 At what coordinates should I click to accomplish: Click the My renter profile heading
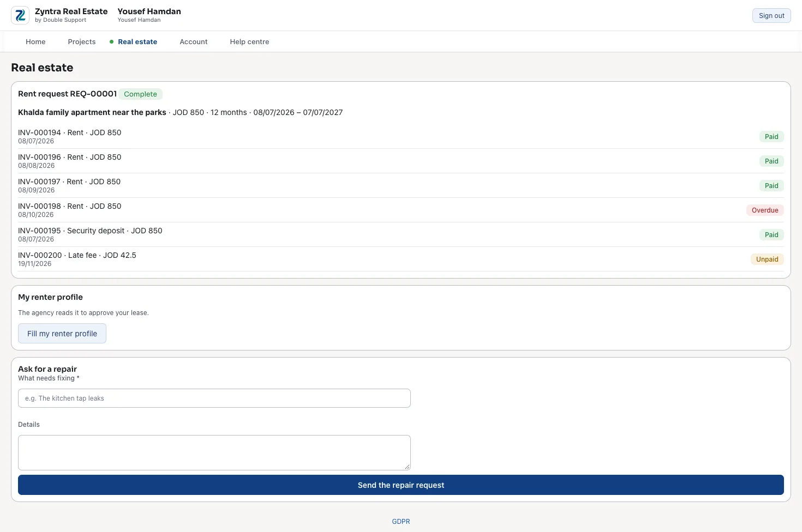pyautogui.click(x=50, y=297)
